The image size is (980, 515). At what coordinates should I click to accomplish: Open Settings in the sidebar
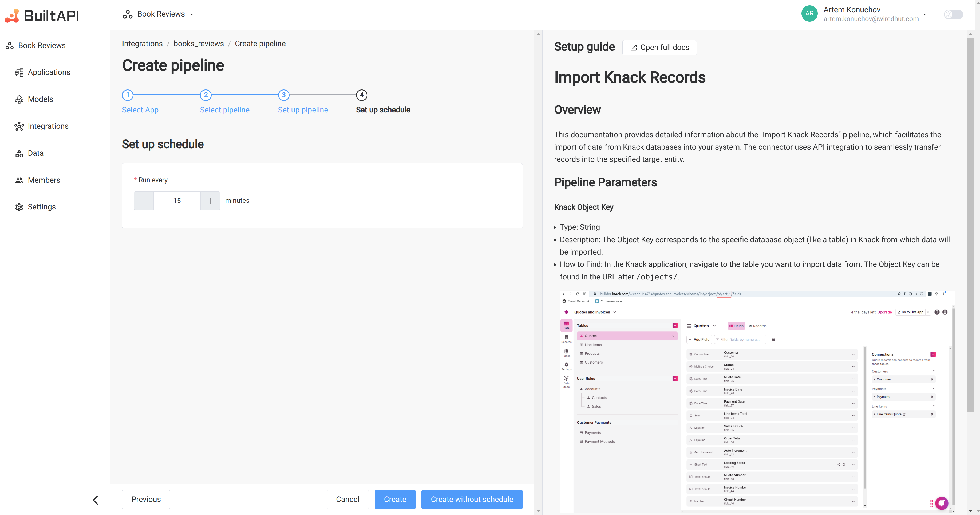coord(41,207)
